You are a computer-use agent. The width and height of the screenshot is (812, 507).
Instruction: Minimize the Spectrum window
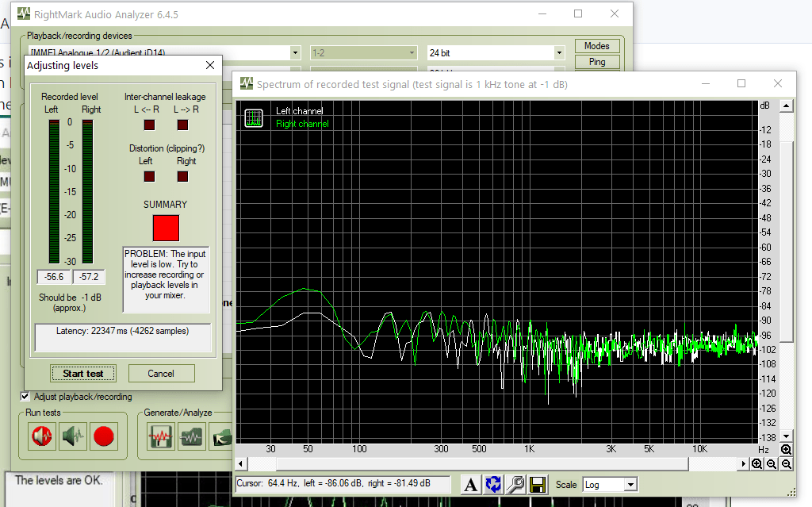tap(705, 83)
